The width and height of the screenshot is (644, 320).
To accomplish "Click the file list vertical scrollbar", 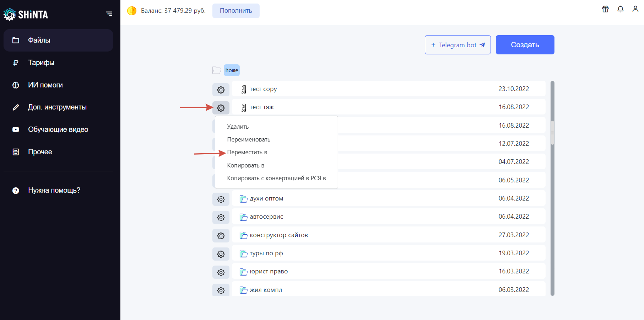I will click(x=552, y=188).
